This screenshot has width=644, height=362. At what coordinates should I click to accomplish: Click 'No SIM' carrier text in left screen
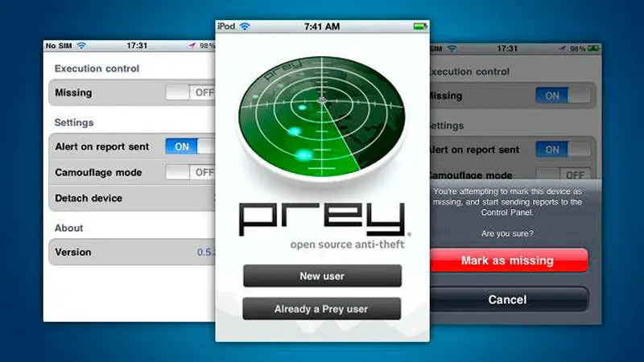[59, 46]
